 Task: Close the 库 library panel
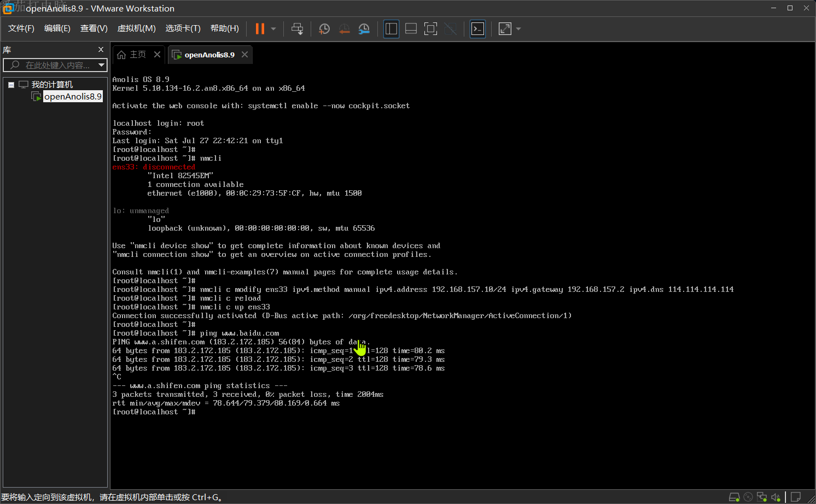(x=101, y=50)
